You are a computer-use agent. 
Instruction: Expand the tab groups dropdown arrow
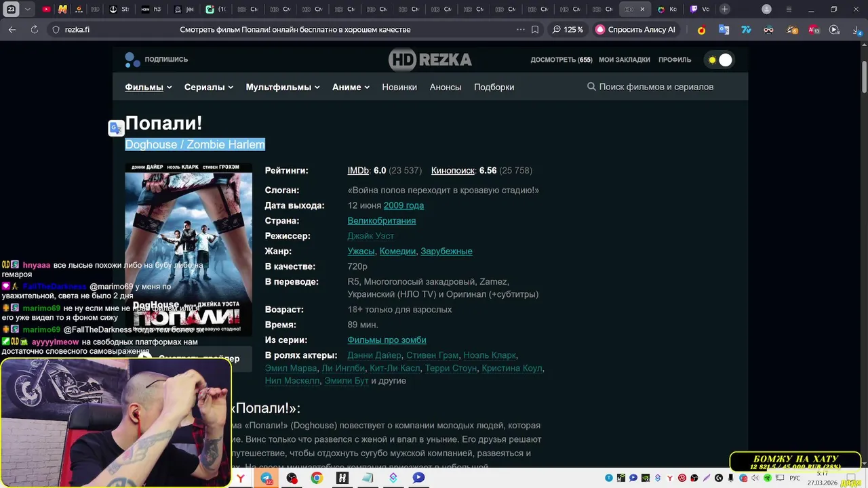(x=28, y=9)
